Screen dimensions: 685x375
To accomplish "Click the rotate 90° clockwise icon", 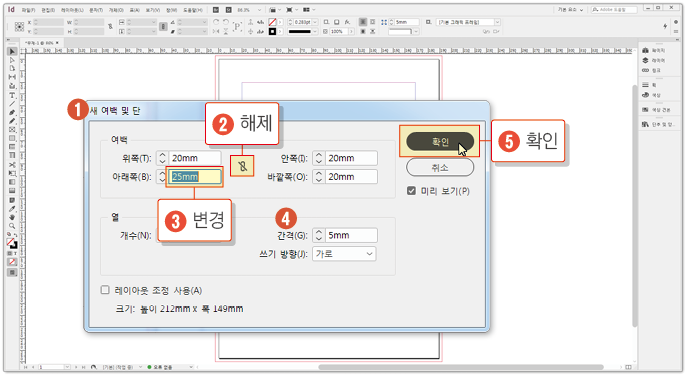I will click(x=216, y=22).
